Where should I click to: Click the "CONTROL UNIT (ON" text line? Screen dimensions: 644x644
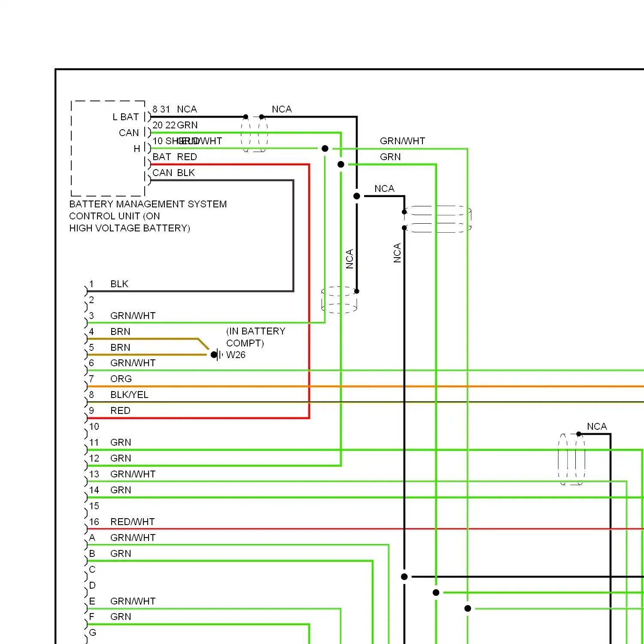115,216
